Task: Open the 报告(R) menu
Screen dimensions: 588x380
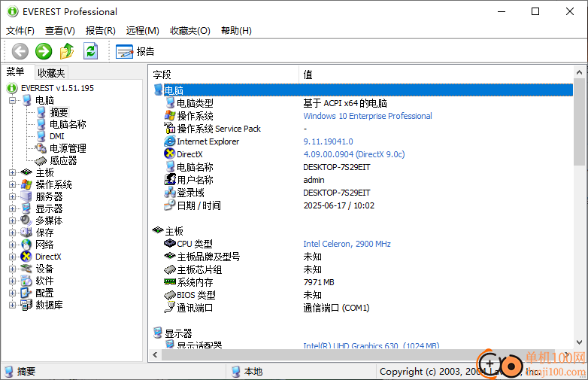Action: 101,30
